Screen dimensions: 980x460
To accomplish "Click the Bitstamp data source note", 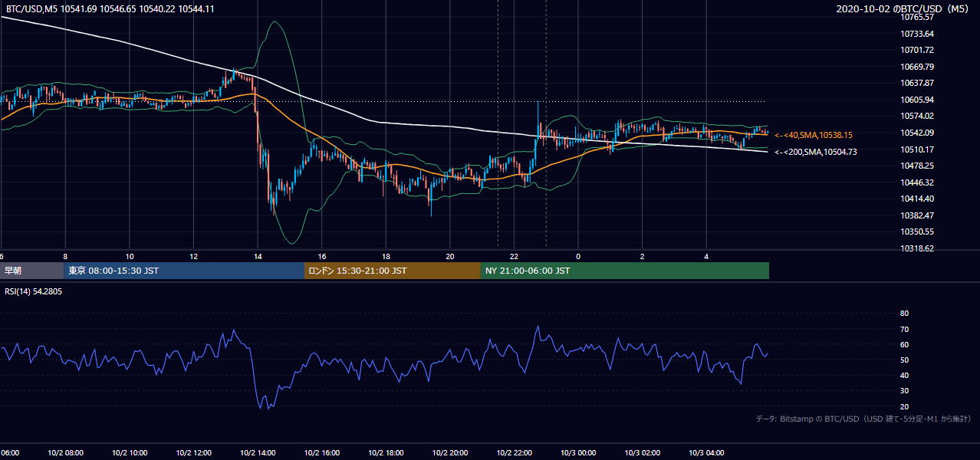I will click(x=863, y=419).
